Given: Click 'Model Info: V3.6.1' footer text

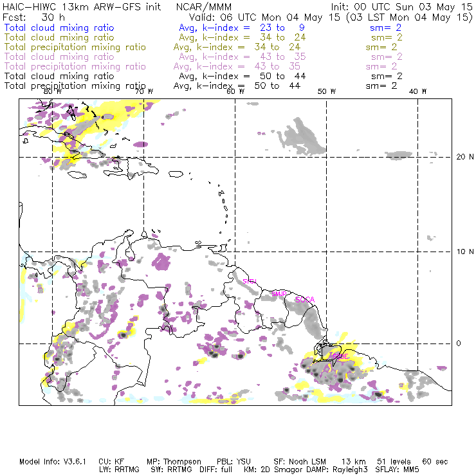Looking at the screenshot, I should pyautogui.click(x=53, y=462).
